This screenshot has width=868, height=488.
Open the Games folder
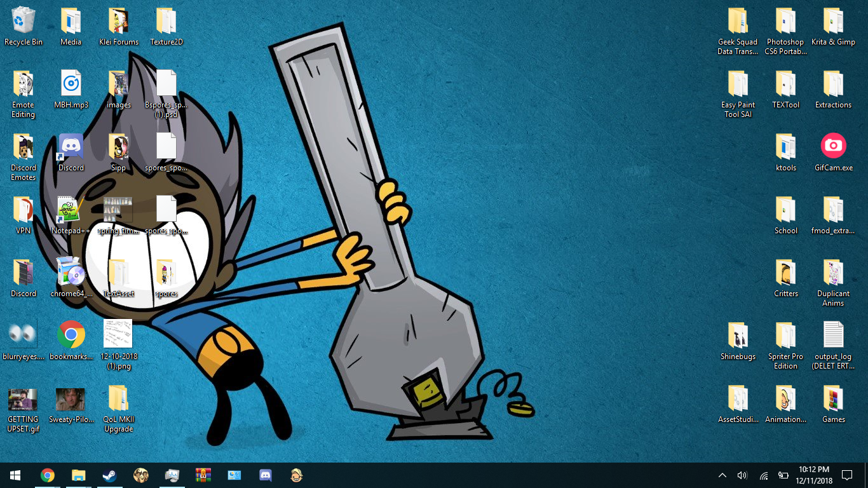833,404
